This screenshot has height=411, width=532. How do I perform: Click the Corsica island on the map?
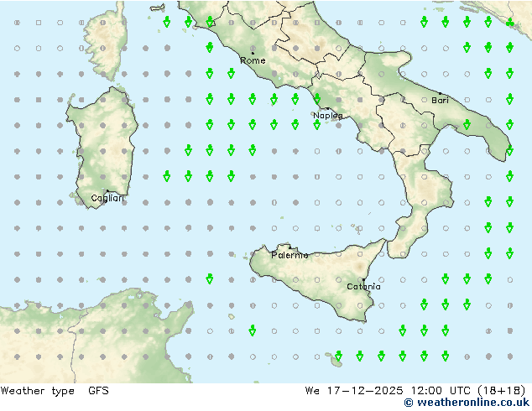point(107,43)
